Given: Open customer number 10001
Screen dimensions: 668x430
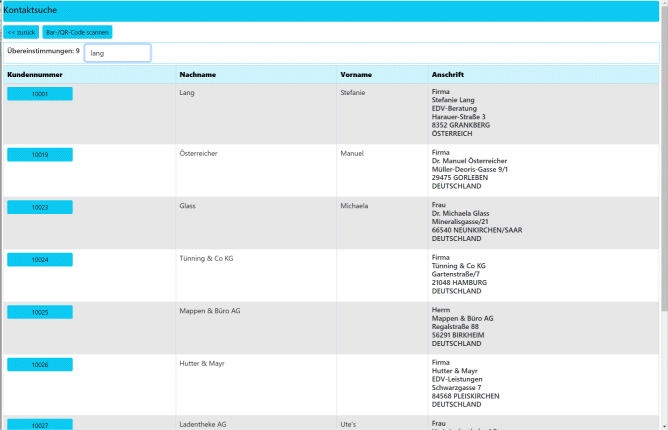Looking at the screenshot, I should [x=40, y=94].
